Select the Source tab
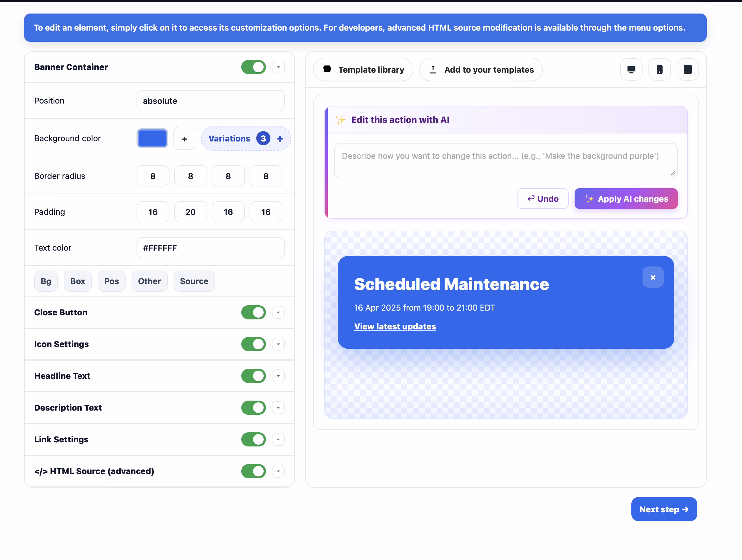This screenshot has width=742, height=560. [194, 281]
